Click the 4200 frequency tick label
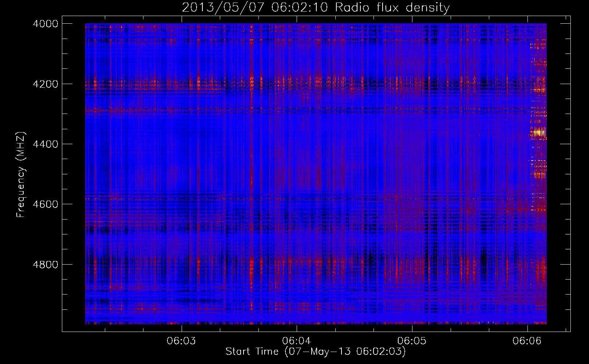This screenshot has width=589, height=364. point(46,84)
